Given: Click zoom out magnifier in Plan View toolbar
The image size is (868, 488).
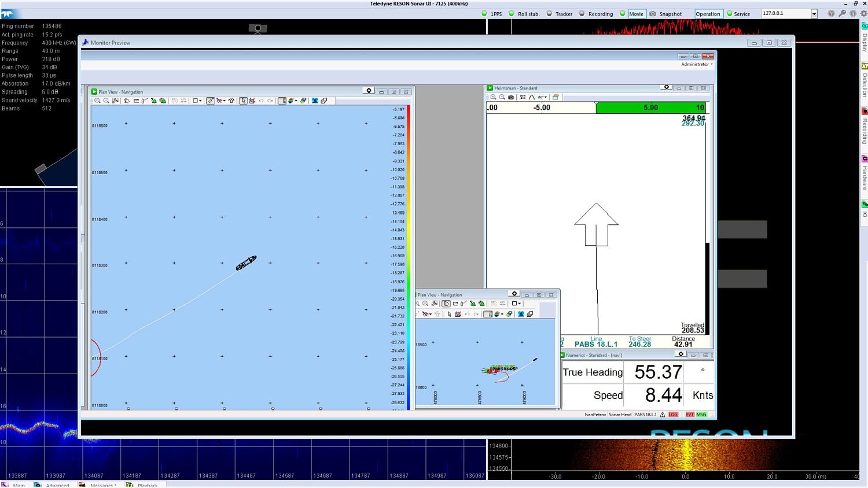Looking at the screenshot, I should (x=106, y=101).
